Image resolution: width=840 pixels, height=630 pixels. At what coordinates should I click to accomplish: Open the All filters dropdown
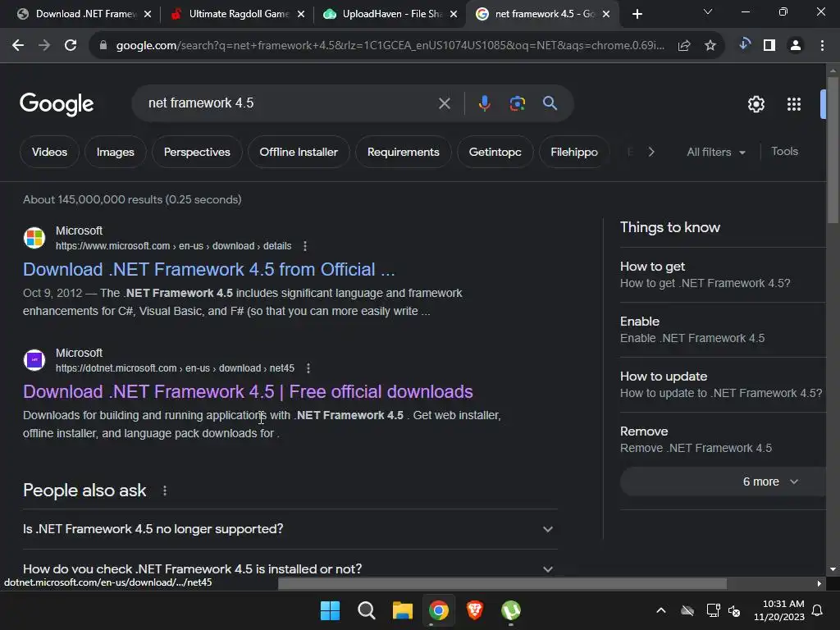(715, 152)
